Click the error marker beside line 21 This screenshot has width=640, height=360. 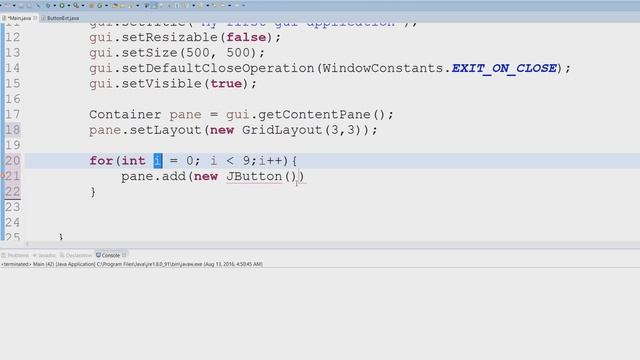pyautogui.click(x=2, y=176)
